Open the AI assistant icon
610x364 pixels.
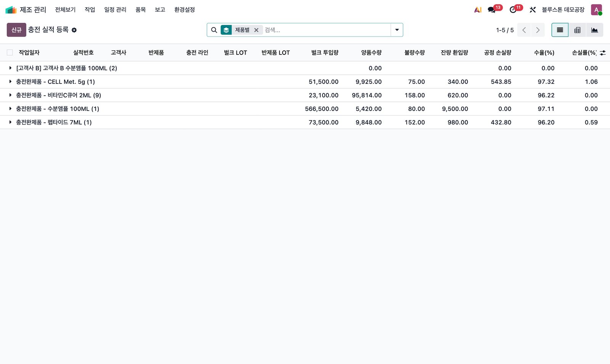(x=478, y=10)
